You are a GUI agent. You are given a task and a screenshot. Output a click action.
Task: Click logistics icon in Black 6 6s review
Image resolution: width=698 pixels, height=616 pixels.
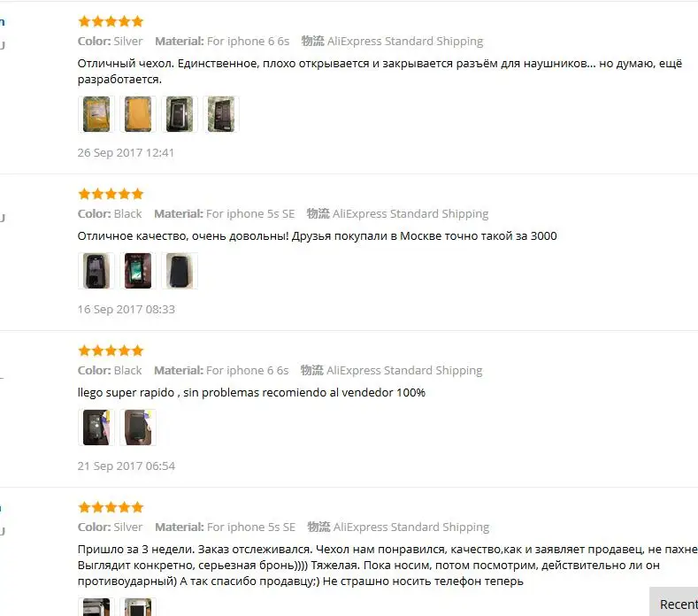click(x=311, y=370)
